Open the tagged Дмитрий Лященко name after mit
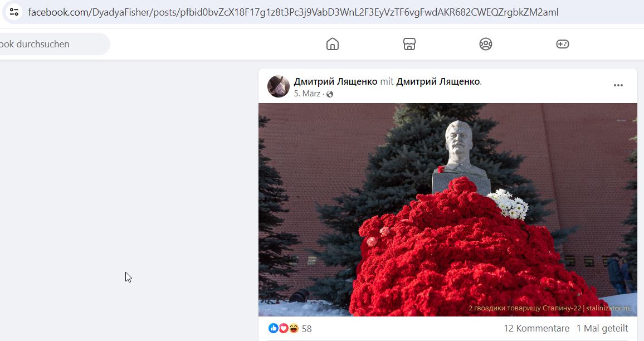Image resolution: width=644 pixels, height=341 pixels. click(x=438, y=81)
